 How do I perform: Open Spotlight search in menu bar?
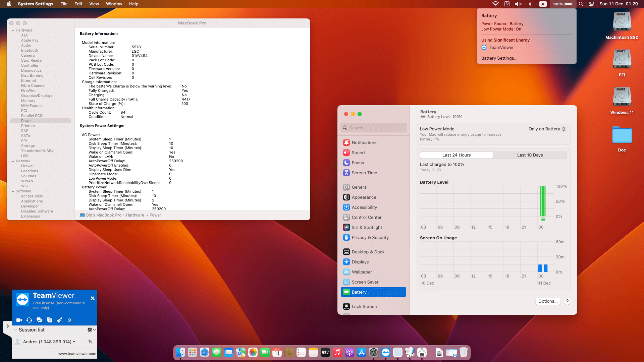click(x=581, y=4)
